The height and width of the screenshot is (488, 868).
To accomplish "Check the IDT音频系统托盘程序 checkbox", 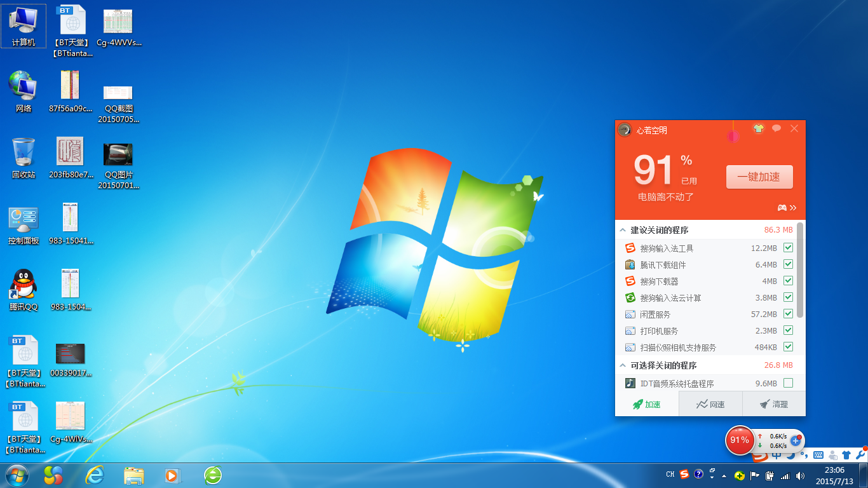I will coord(788,383).
